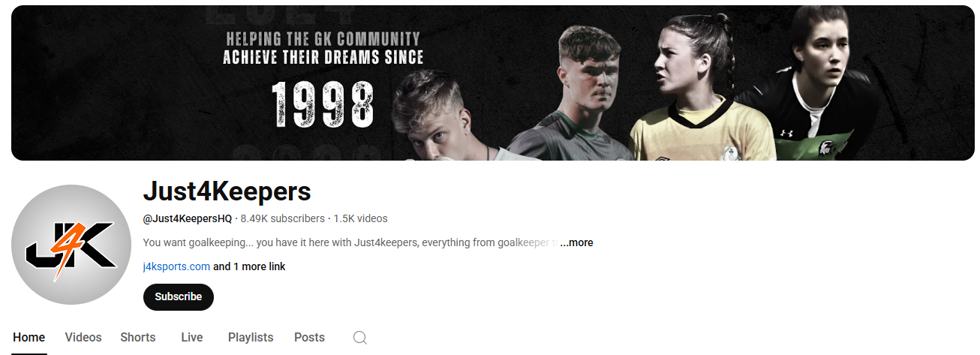This screenshot has height=355, width=980.
Task: Click the 8.49K subscribers count
Action: (x=283, y=218)
